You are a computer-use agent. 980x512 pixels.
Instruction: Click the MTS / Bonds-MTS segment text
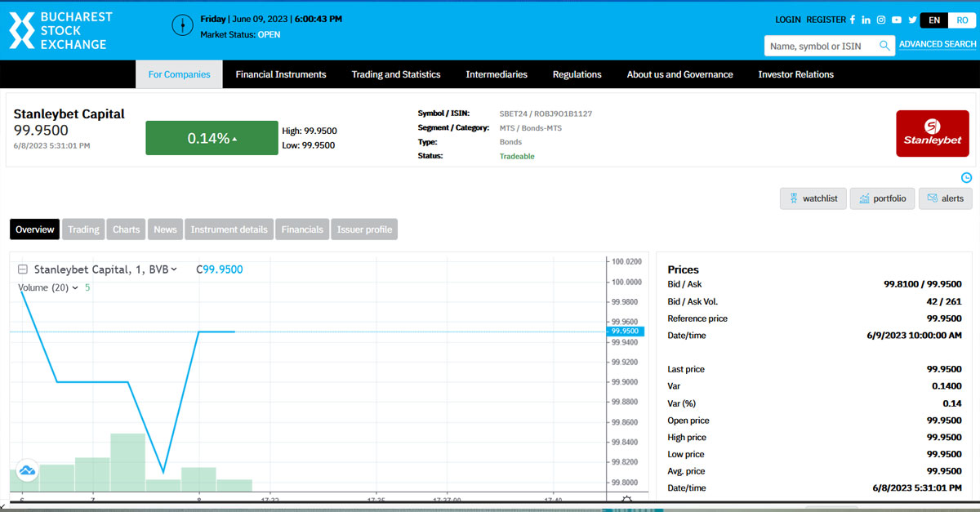pyautogui.click(x=531, y=128)
